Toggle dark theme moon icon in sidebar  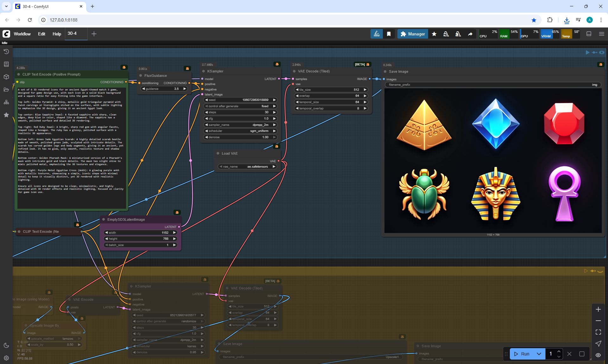[6, 345]
